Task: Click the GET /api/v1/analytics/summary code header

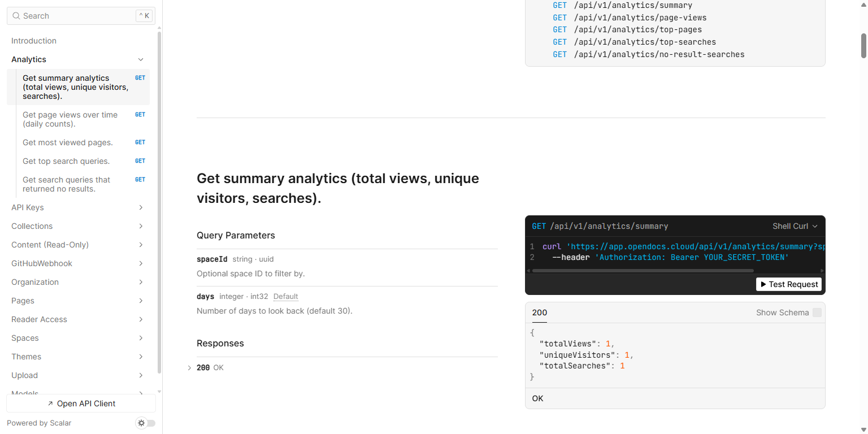Action: (x=600, y=226)
